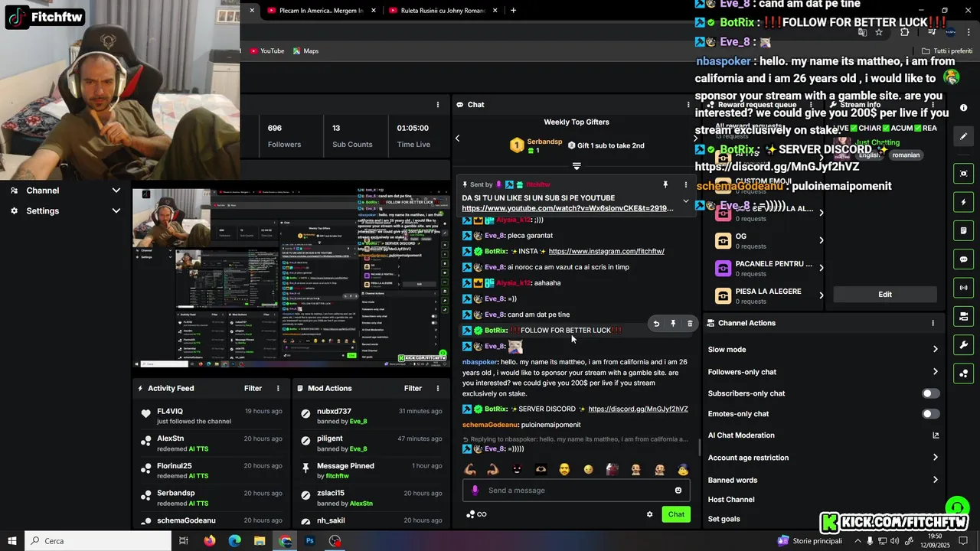Filter the Mod Actions list
This screenshot has width=980, height=551.
click(413, 389)
